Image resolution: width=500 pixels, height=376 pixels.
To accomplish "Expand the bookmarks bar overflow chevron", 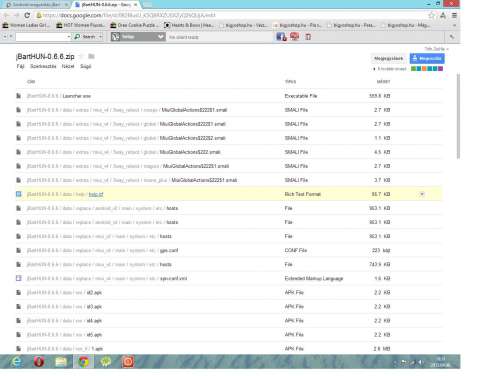I will click(x=454, y=25).
